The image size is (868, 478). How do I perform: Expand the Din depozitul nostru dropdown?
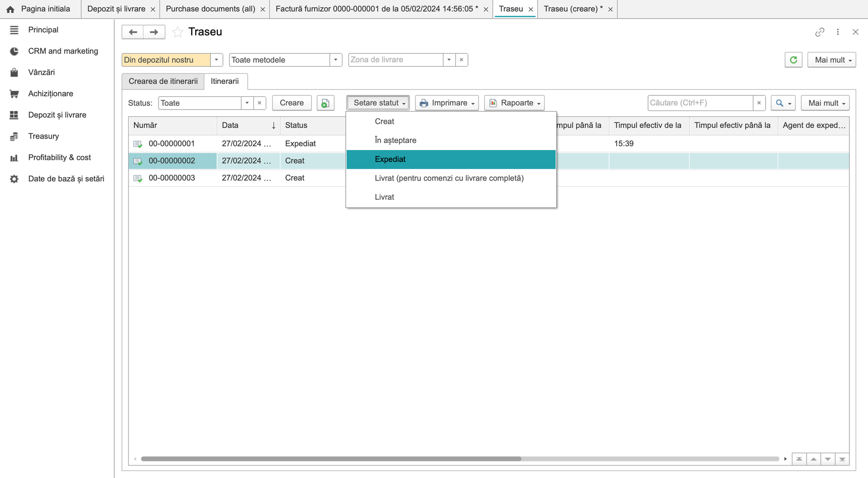pyautogui.click(x=216, y=60)
